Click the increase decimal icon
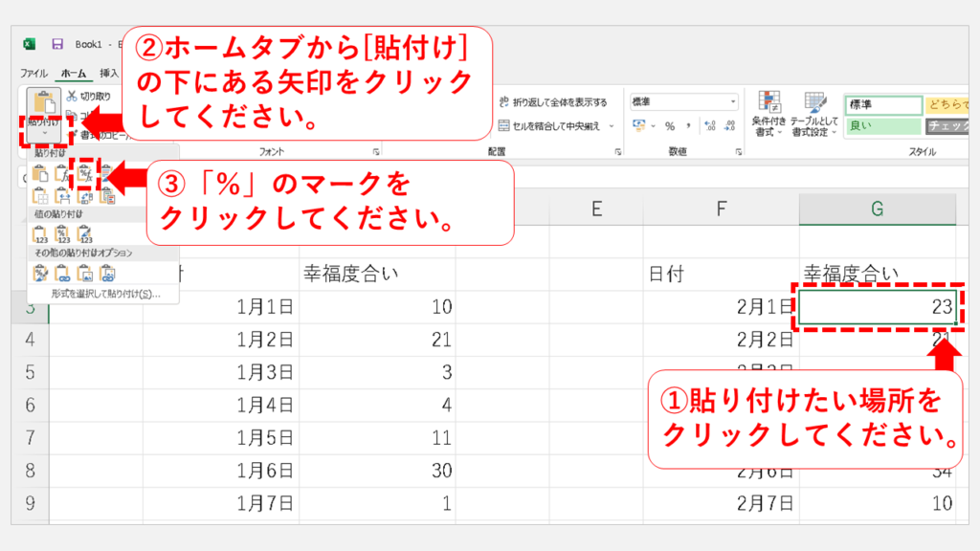Viewport: 980px width, 551px height. 709,126
